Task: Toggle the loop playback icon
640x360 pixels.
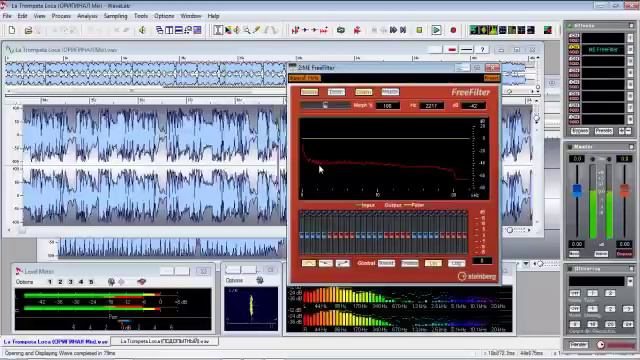Action: 341,30
